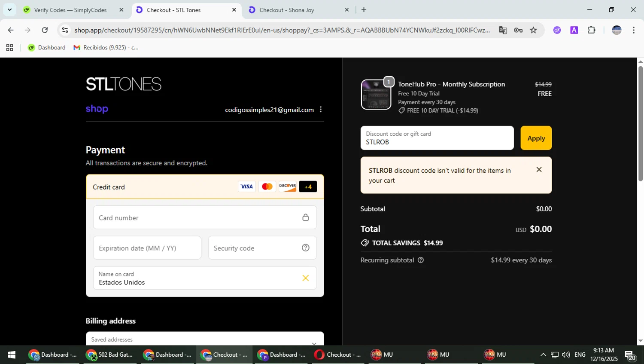Close the Checkout - STL Tones tab
The width and height of the screenshot is (644, 364).
click(x=234, y=10)
